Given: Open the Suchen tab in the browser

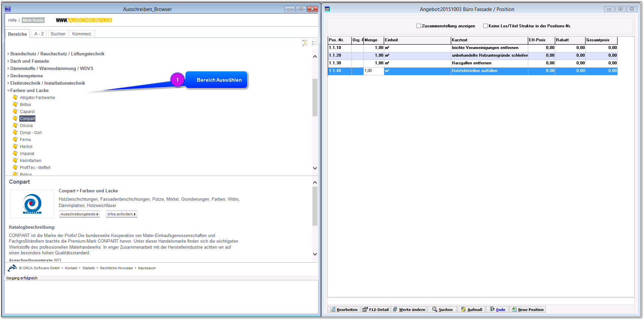Looking at the screenshot, I should tap(58, 34).
